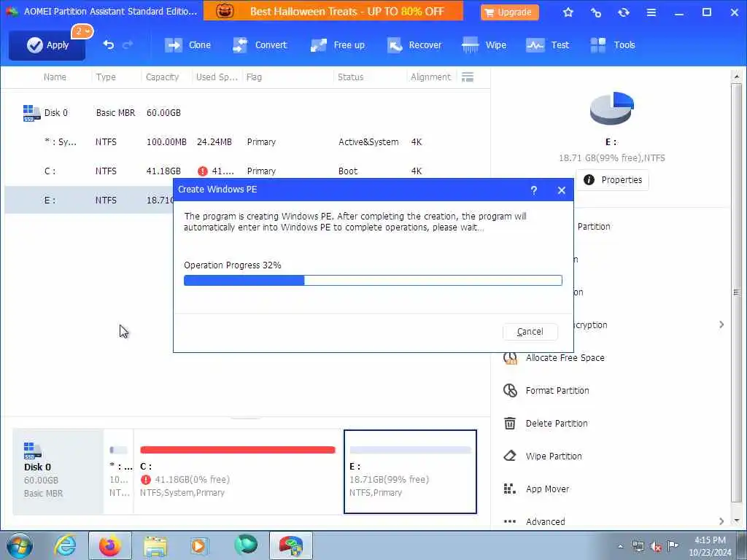This screenshot has width=747, height=560.
Task: Open the Windows Start menu
Action: click(x=20, y=545)
